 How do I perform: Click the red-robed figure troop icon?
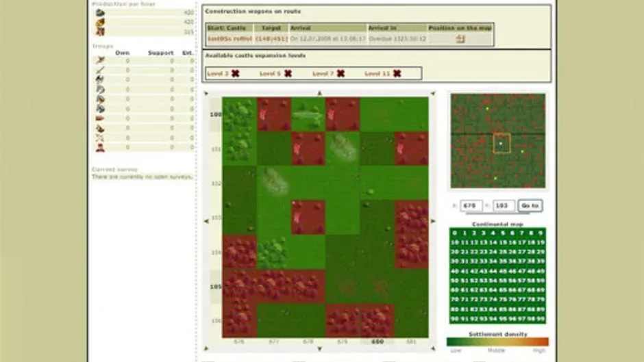(x=100, y=148)
